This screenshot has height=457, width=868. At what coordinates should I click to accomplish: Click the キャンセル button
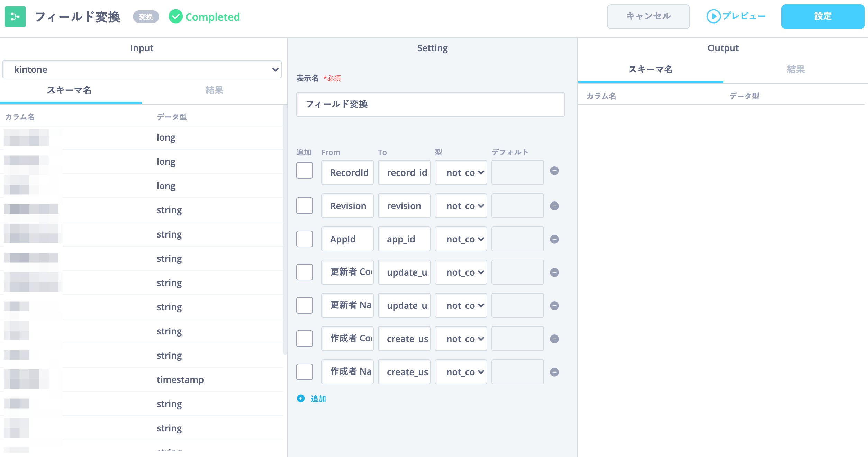click(649, 16)
